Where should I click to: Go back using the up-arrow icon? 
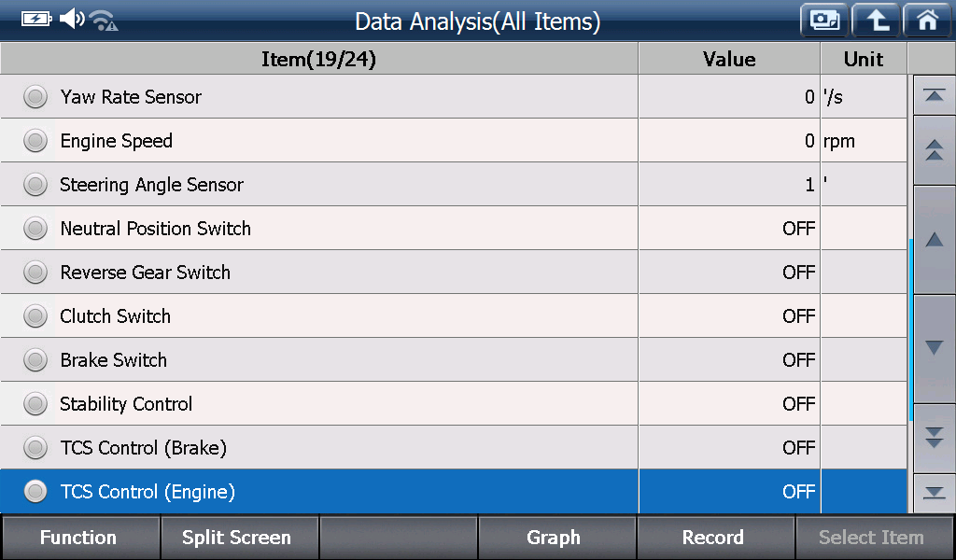pos(876,21)
